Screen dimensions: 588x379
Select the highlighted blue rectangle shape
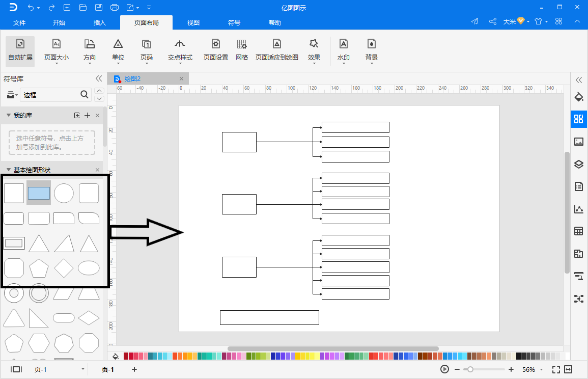pos(39,193)
